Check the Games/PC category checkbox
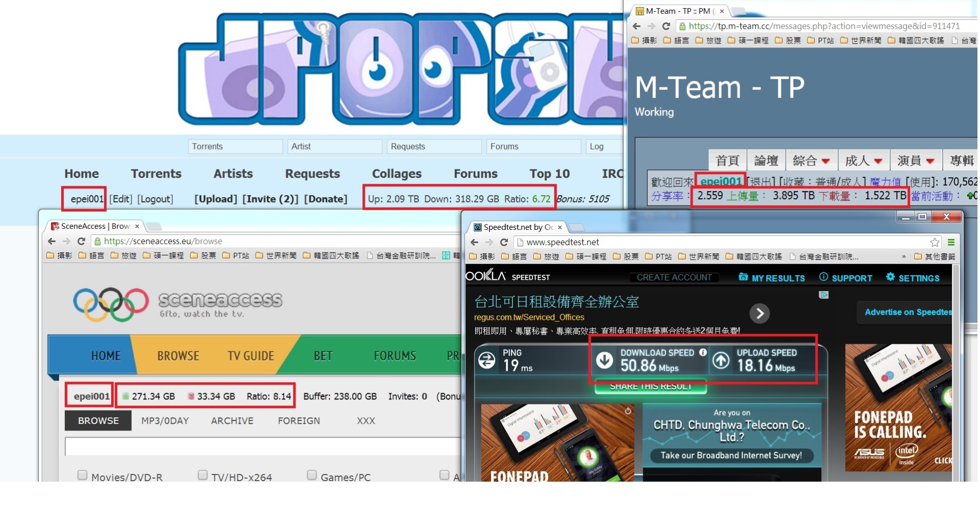Viewport: 980px width, 525px height. (312, 475)
